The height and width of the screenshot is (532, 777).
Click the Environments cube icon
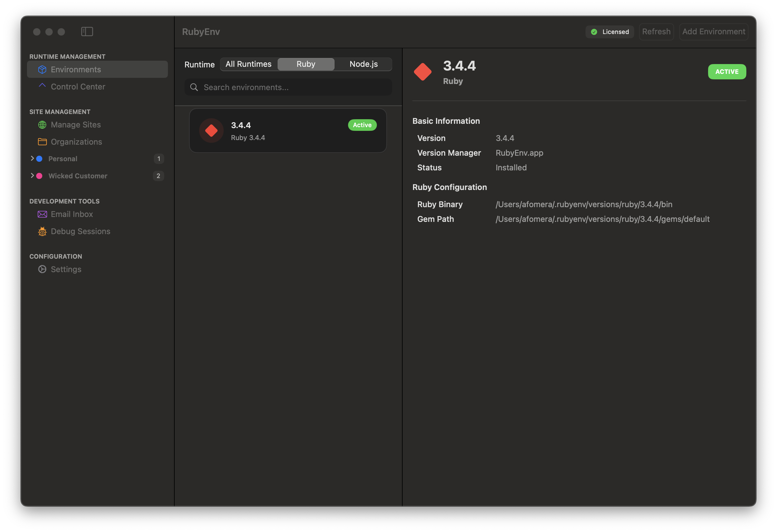point(42,70)
